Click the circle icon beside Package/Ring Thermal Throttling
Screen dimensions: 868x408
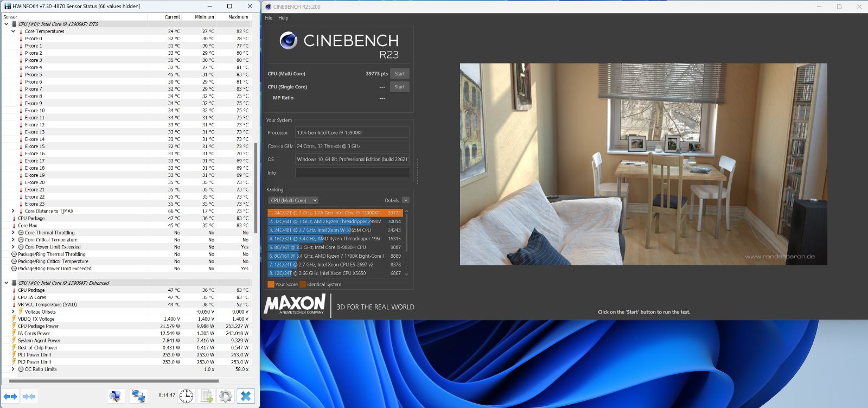point(15,254)
